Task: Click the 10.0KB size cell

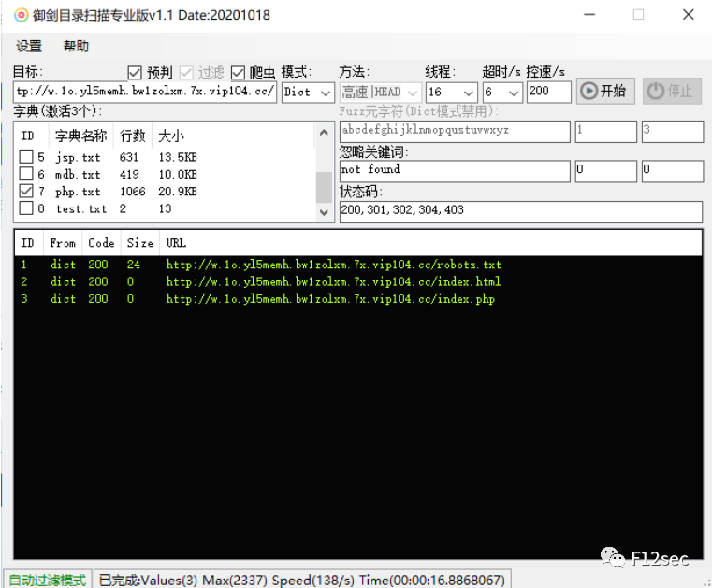Action: [178, 175]
